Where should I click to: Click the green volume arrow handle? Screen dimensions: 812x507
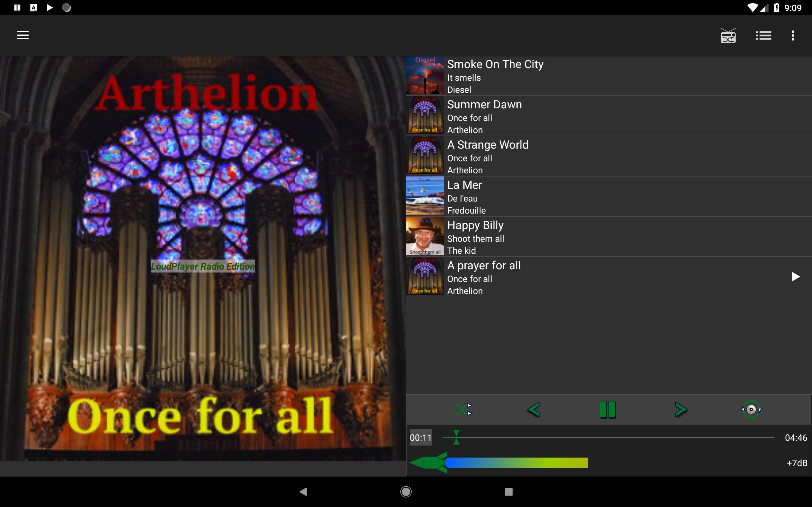click(x=428, y=463)
